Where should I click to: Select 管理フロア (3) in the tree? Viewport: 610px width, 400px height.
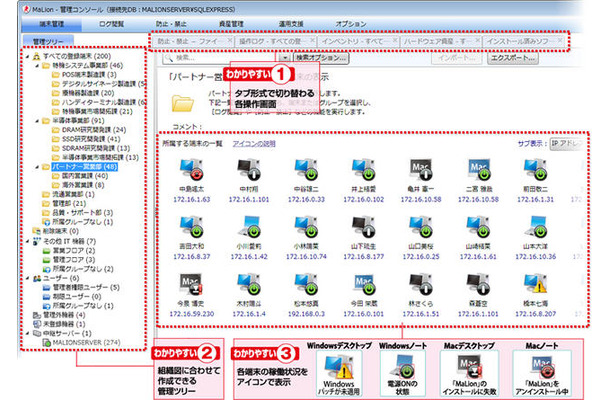click(x=74, y=260)
